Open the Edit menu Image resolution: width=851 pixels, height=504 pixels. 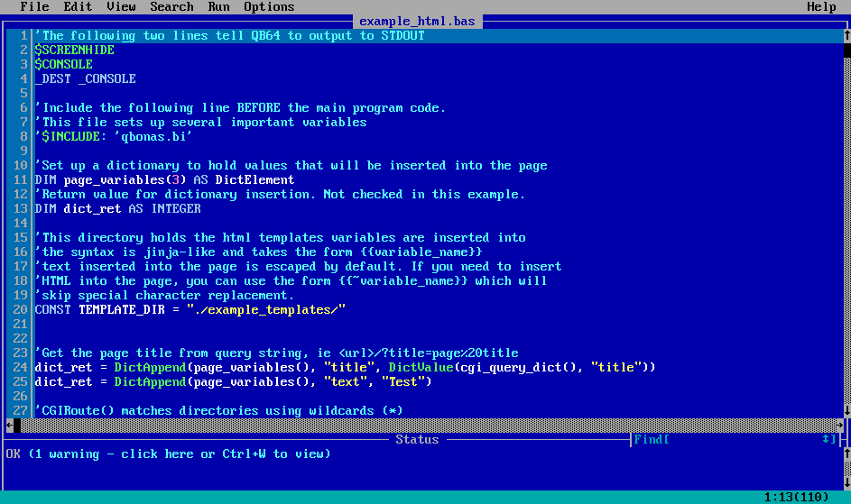click(78, 7)
